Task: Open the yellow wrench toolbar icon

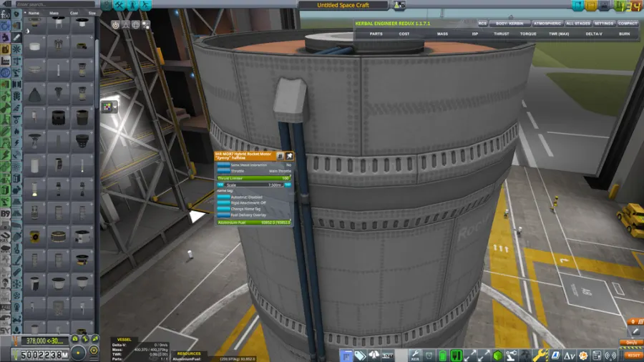Action: (x=540, y=356)
